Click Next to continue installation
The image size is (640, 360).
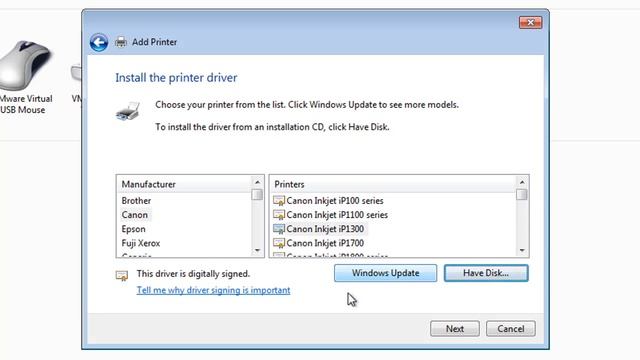[455, 329]
